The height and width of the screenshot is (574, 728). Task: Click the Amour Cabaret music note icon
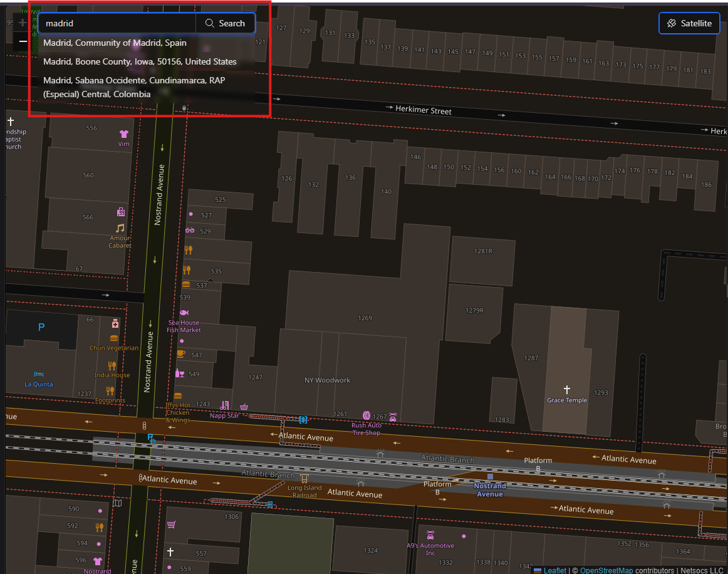click(x=120, y=228)
